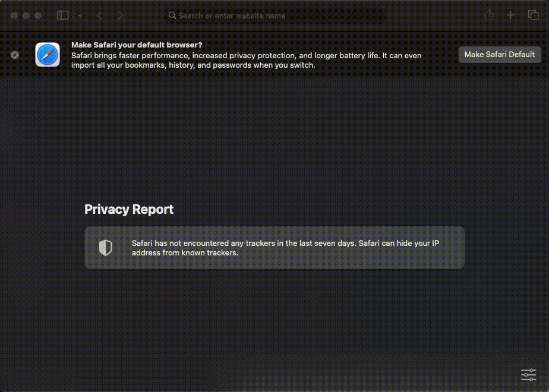Click the Safari compass icon in banner
Image resolution: width=549 pixels, height=392 pixels.
(x=48, y=55)
